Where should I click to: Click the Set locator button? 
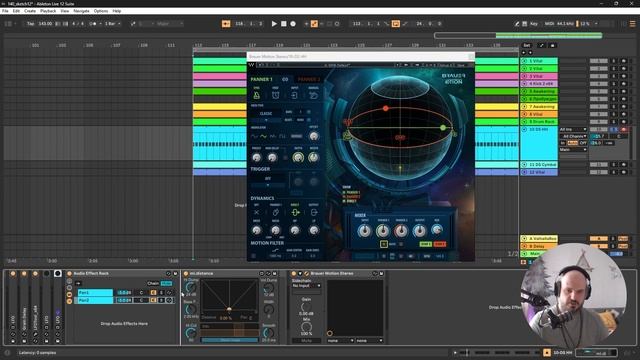coord(527,45)
